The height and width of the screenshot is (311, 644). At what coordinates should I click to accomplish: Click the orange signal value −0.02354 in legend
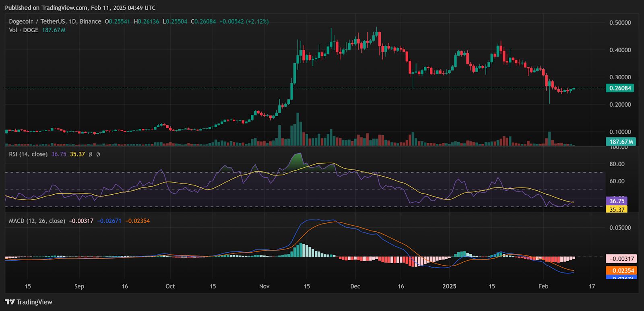tap(137, 221)
